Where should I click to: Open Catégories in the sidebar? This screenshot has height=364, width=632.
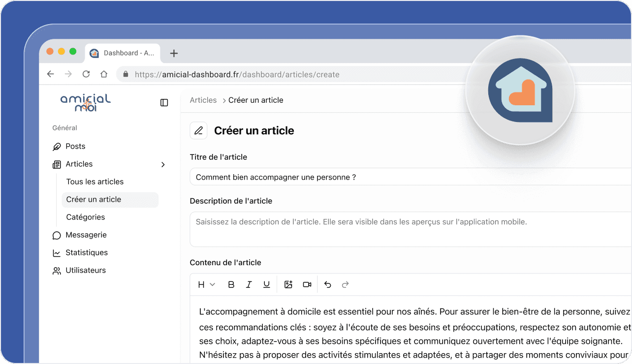[x=86, y=217]
